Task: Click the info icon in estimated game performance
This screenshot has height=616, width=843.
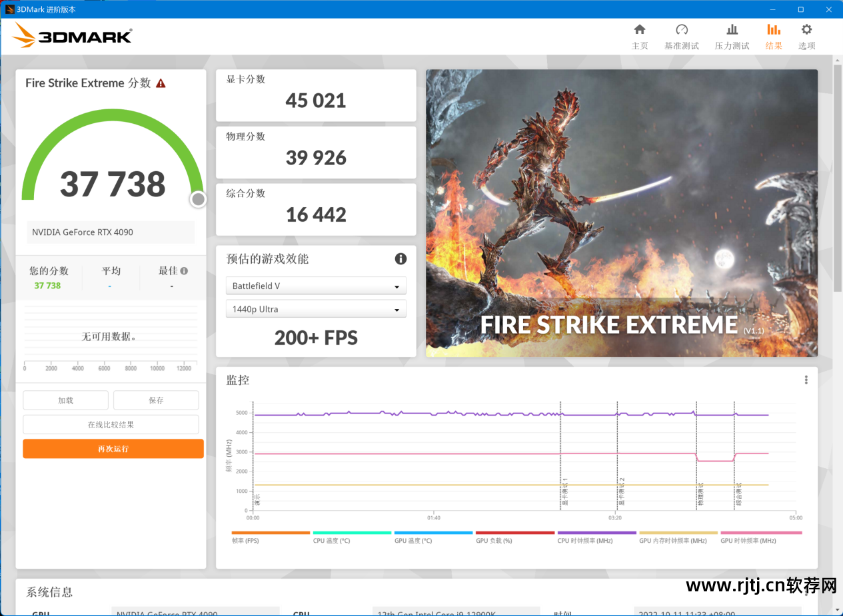Action: coord(401,258)
